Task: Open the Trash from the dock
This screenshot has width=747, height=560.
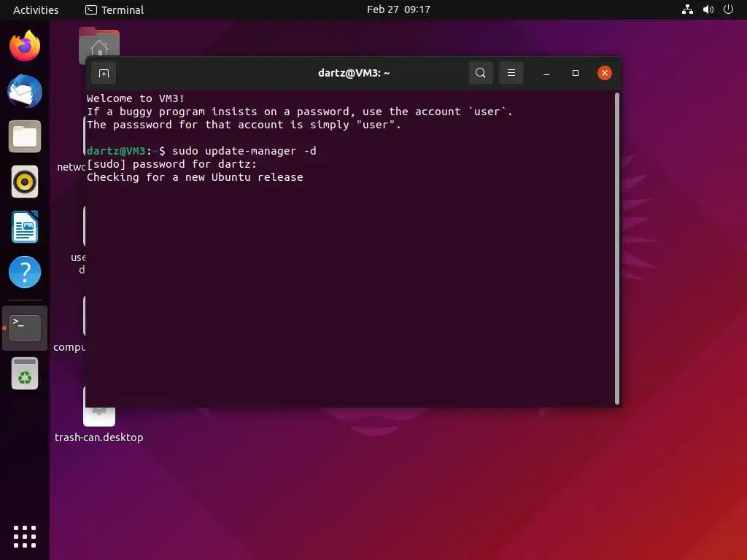Action: coord(25,373)
